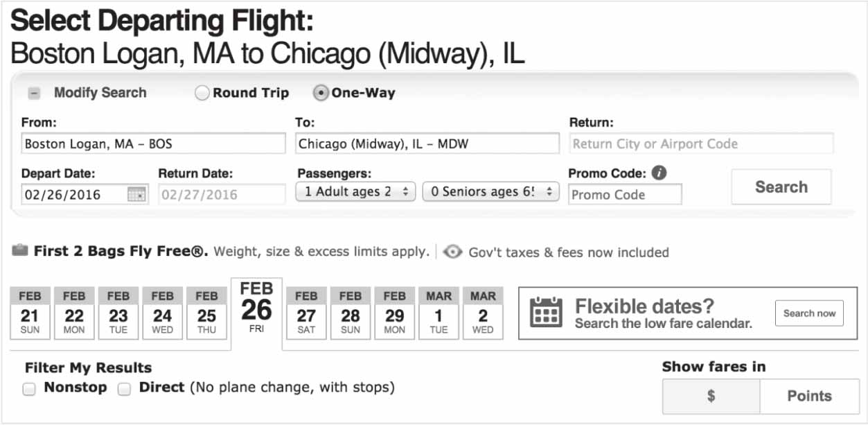Select the Round Trip option

(x=202, y=93)
